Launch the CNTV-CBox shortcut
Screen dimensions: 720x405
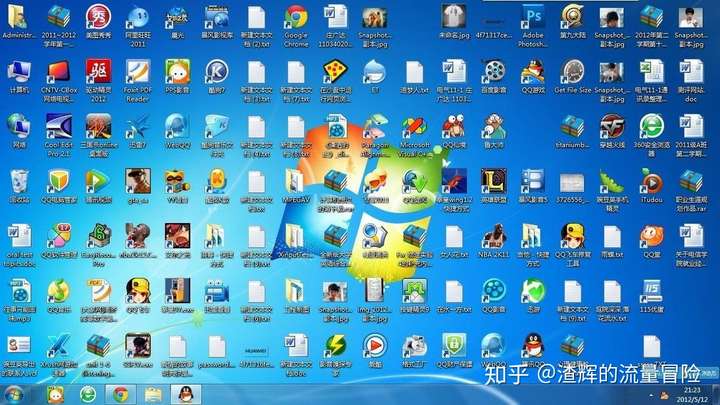pos(59,73)
